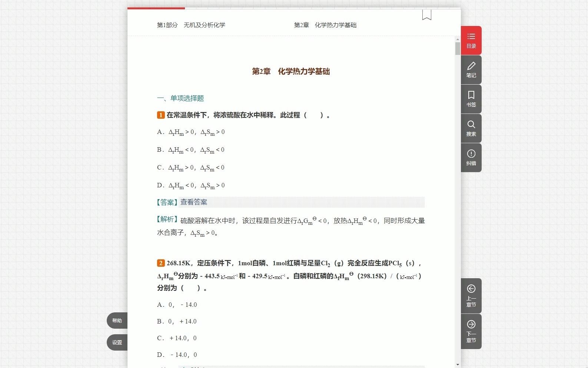
Task: Select question 2 option C. +14.0, 0
Action: (177, 338)
